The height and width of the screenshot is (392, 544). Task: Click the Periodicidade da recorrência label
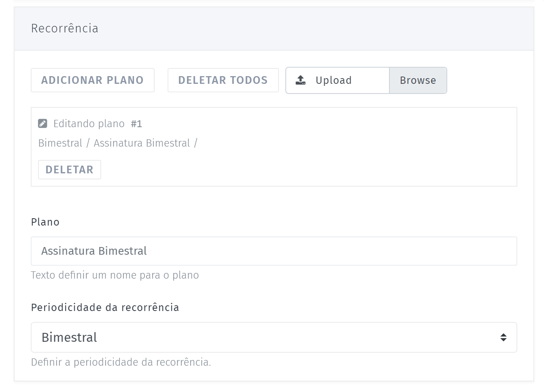pos(105,307)
